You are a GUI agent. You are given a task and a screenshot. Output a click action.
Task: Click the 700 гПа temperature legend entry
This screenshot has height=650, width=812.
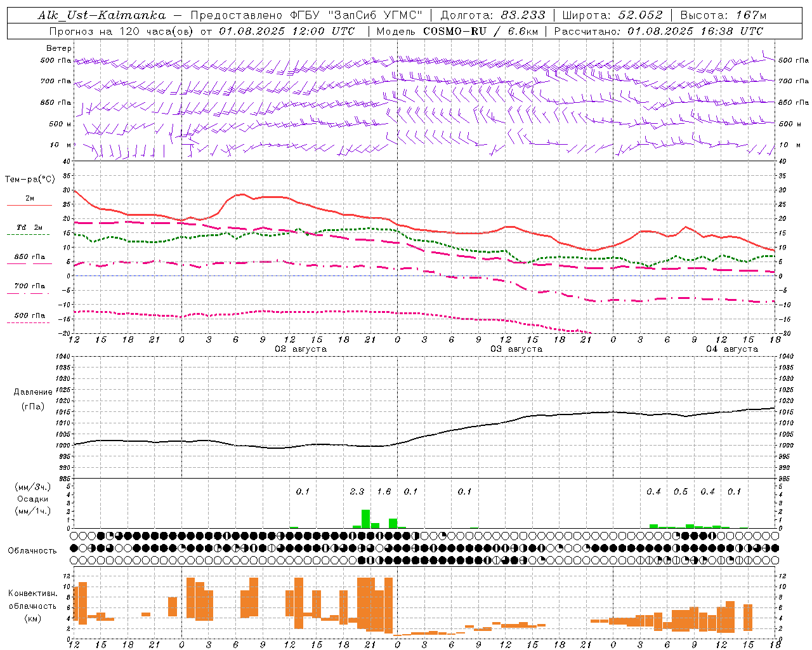pyautogui.click(x=30, y=286)
